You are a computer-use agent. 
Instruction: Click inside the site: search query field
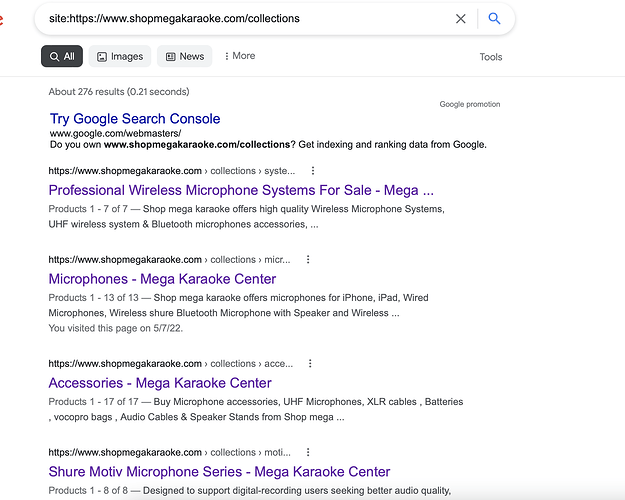240,18
